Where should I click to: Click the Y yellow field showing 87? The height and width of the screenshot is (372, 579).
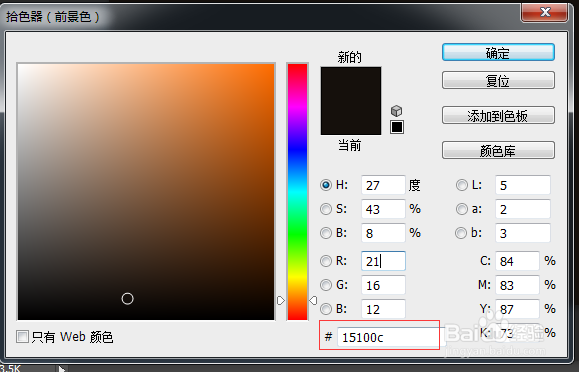517,309
